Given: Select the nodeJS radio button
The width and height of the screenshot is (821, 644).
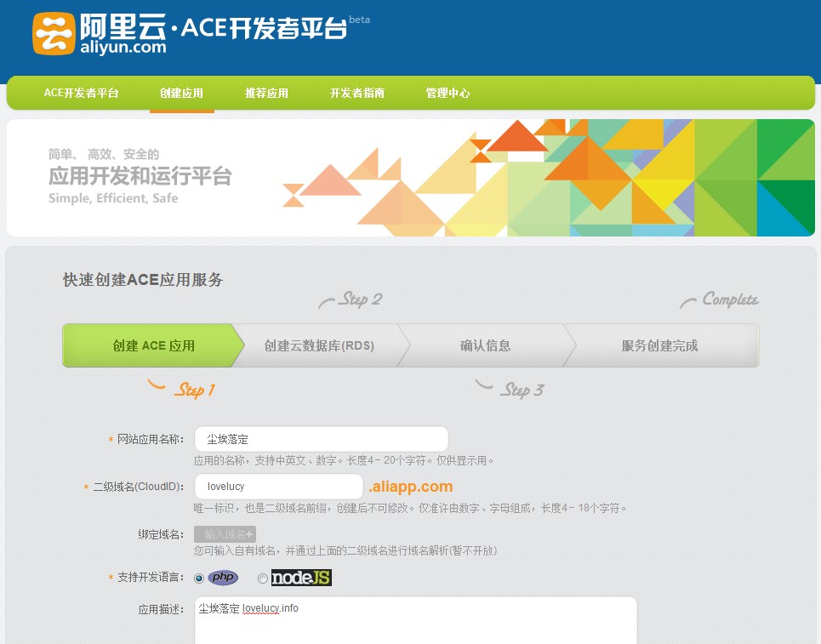Looking at the screenshot, I should pyautogui.click(x=263, y=578).
